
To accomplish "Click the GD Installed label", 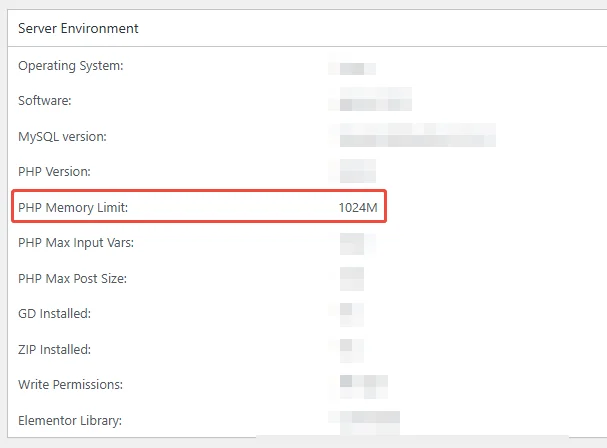I will 54,314.
